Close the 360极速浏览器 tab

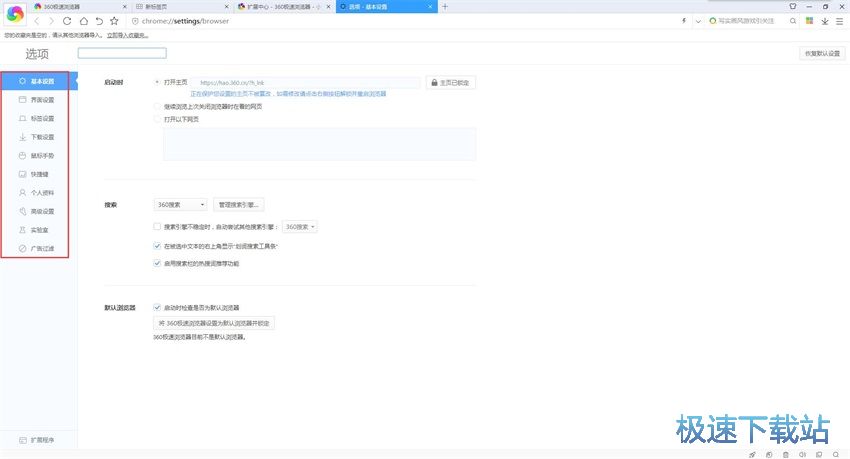click(125, 7)
